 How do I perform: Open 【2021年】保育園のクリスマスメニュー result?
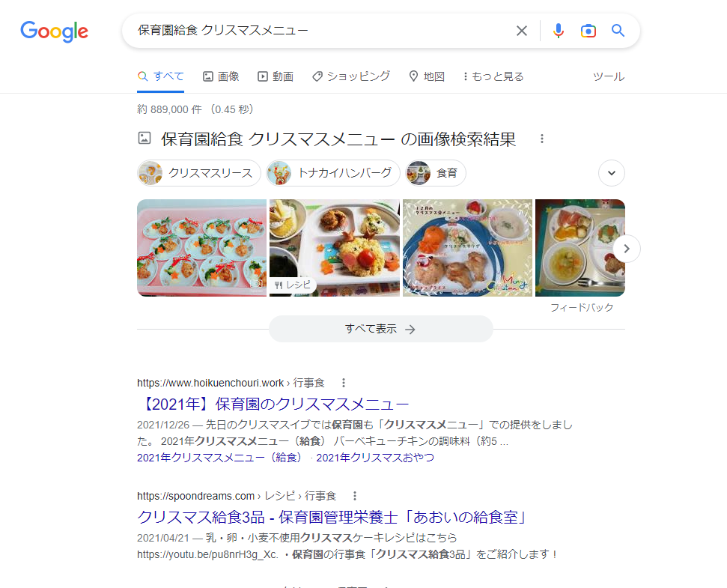coord(273,404)
